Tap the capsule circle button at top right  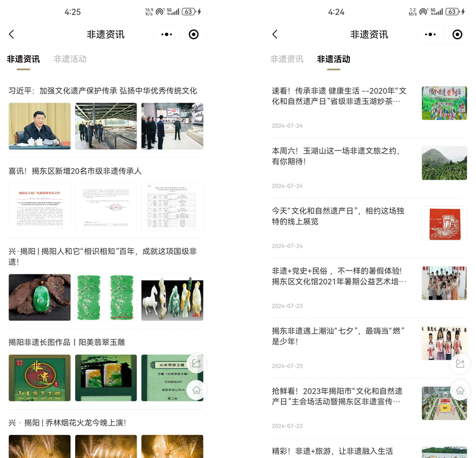(x=193, y=34)
